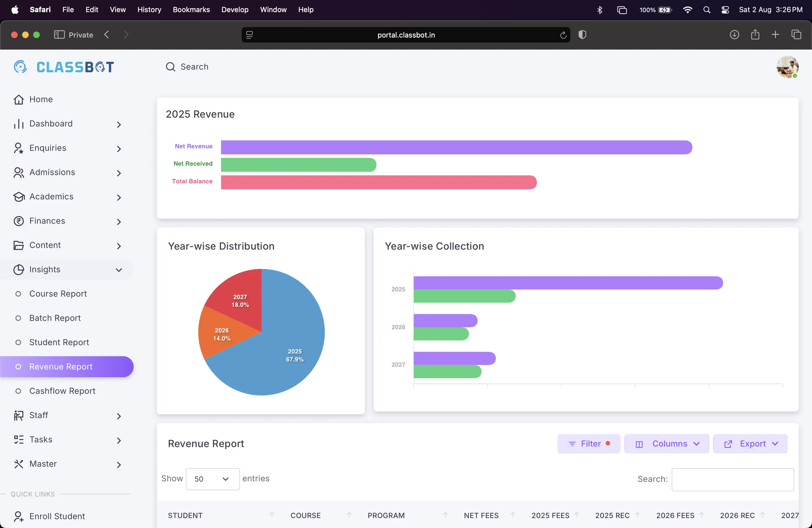
Task: Click the Academics graduation cap icon
Action: (x=19, y=197)
